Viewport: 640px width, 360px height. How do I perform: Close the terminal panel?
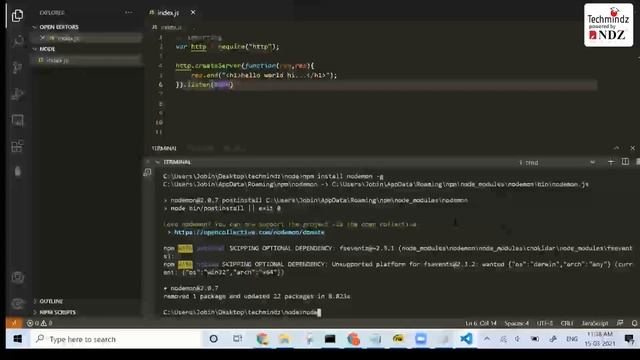(633, 148)
